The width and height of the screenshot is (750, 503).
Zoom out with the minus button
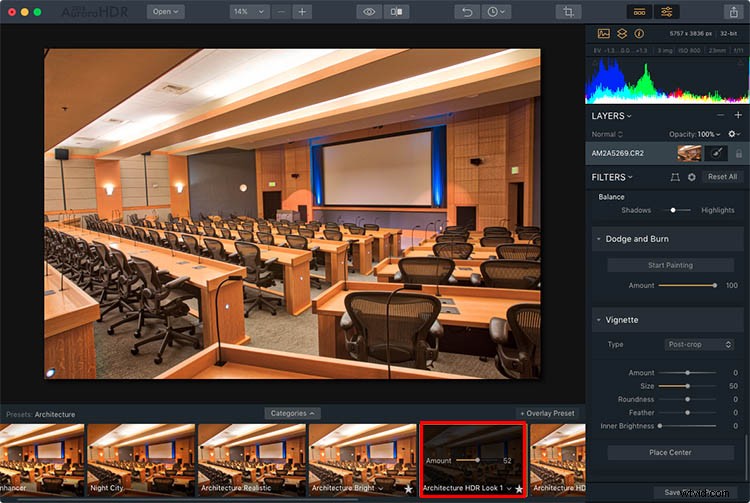(x=281, y=11)
